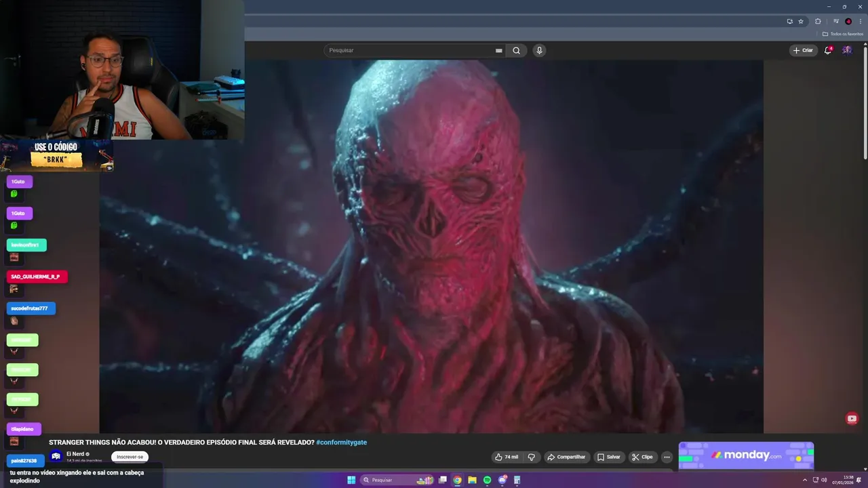868x488 pixels.
Task: Click the install app icon in address bar
Action: pos(789,21)
